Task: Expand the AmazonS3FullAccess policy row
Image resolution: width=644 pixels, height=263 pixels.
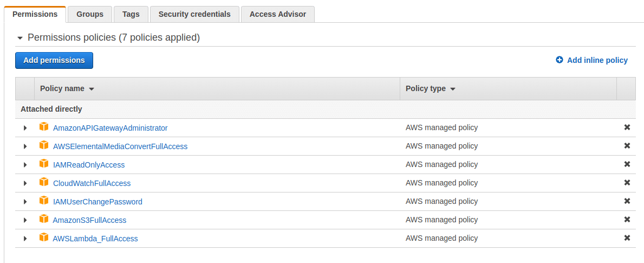Action: 25,220
